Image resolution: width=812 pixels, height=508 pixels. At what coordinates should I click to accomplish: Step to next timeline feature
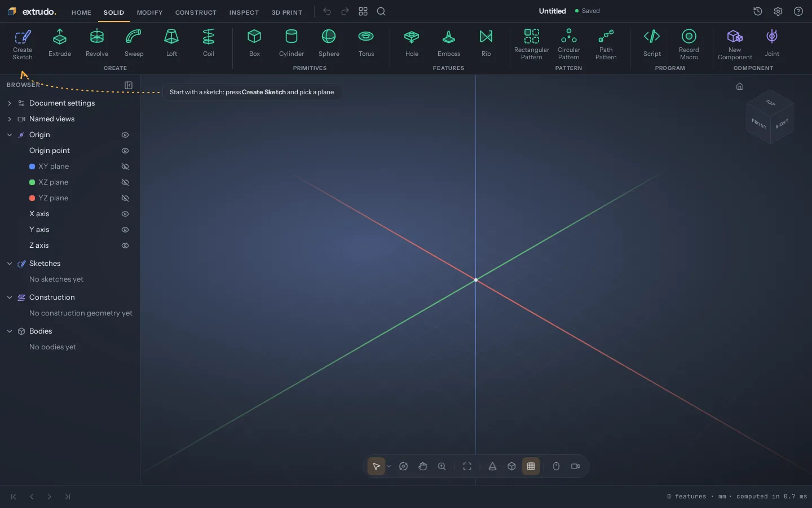pyautogui.click(x=50, y=497)
